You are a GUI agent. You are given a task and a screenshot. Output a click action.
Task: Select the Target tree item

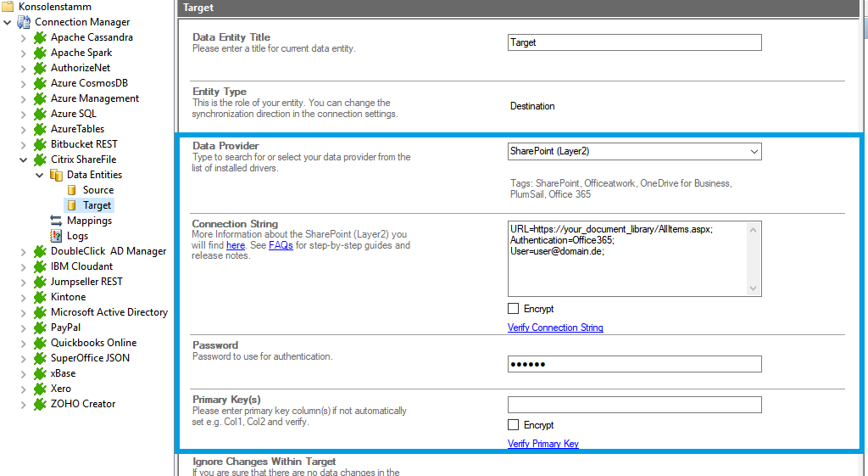click(97, 205)
